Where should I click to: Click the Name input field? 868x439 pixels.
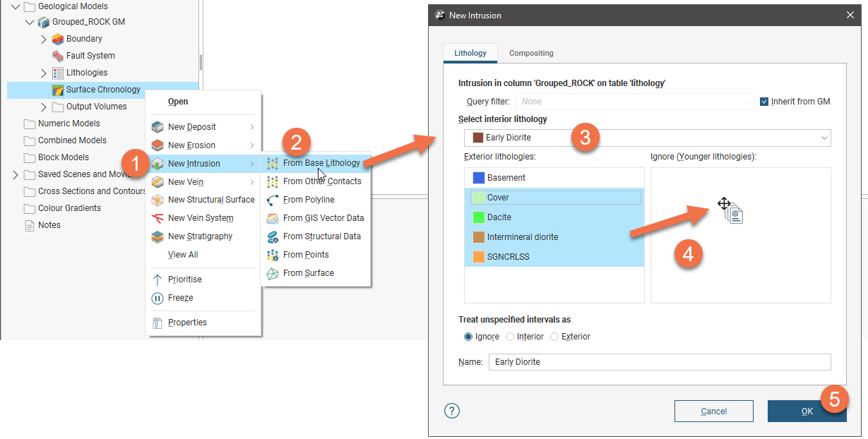click(x=660, y=362)
